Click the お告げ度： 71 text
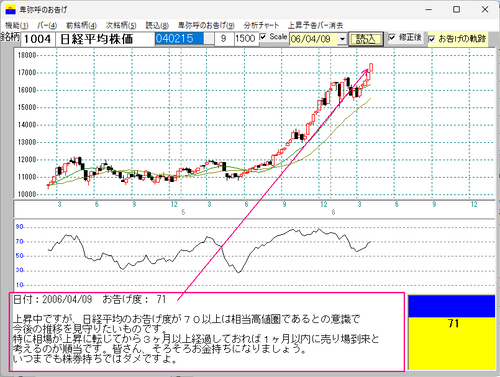 click(x=134, y=299)
